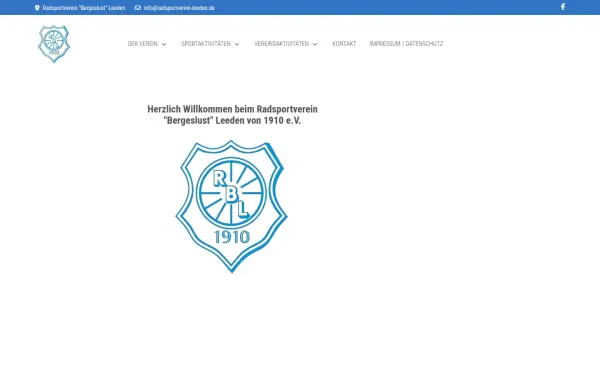Expand the Sportaktivitäten chevron

pos(237,44)
